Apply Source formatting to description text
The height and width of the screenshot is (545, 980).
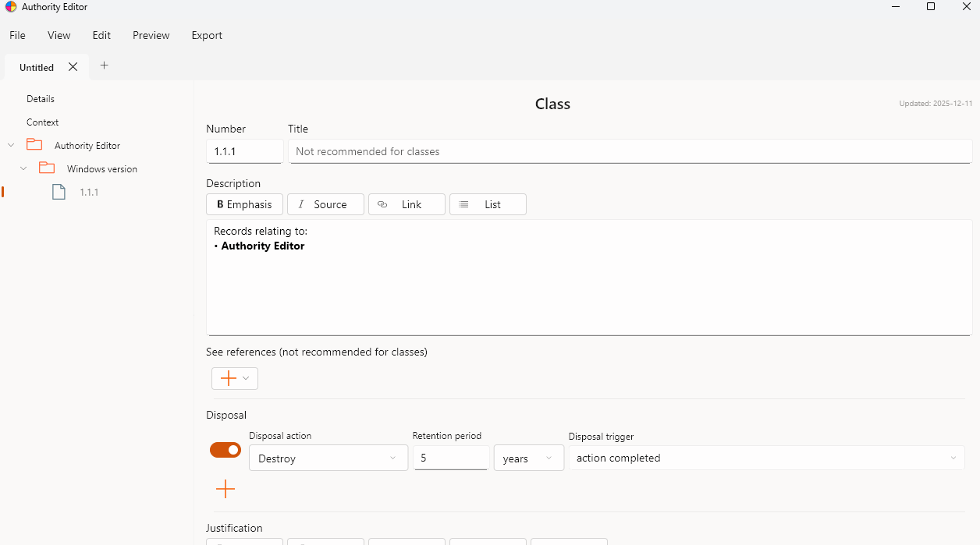pyautogui.click(x=325, y=203)
